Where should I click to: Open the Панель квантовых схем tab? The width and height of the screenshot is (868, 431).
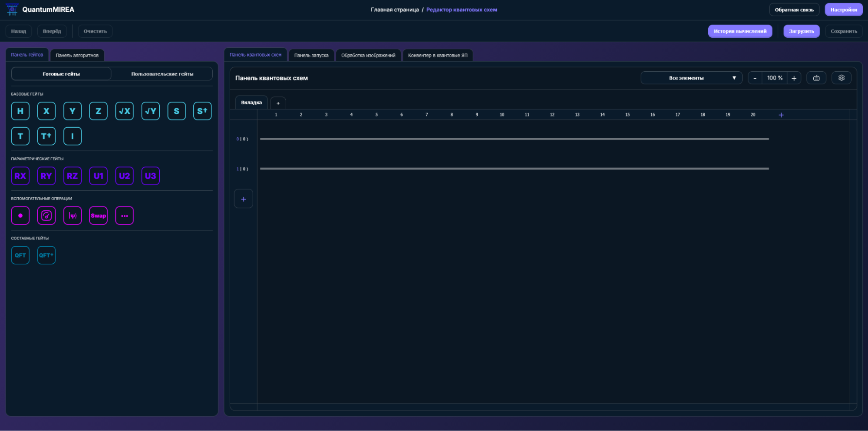pyautogui.click(x=255, y=55)
